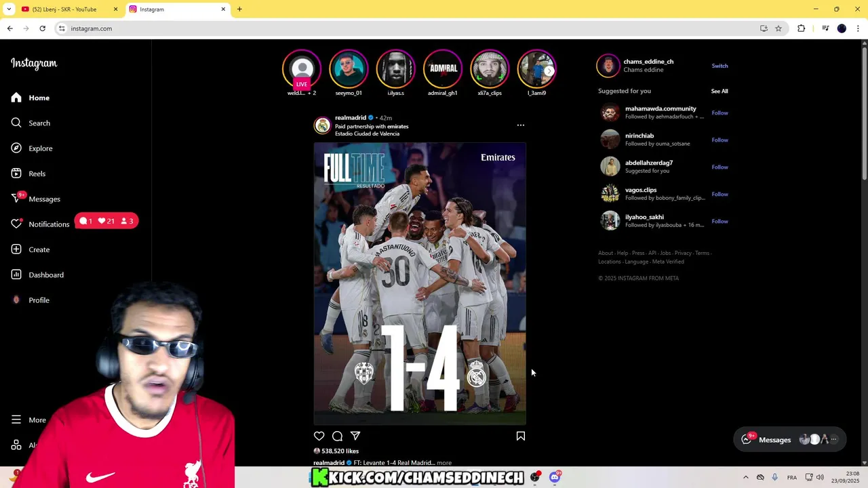Open the emirates partnership link

click(397, 126)
